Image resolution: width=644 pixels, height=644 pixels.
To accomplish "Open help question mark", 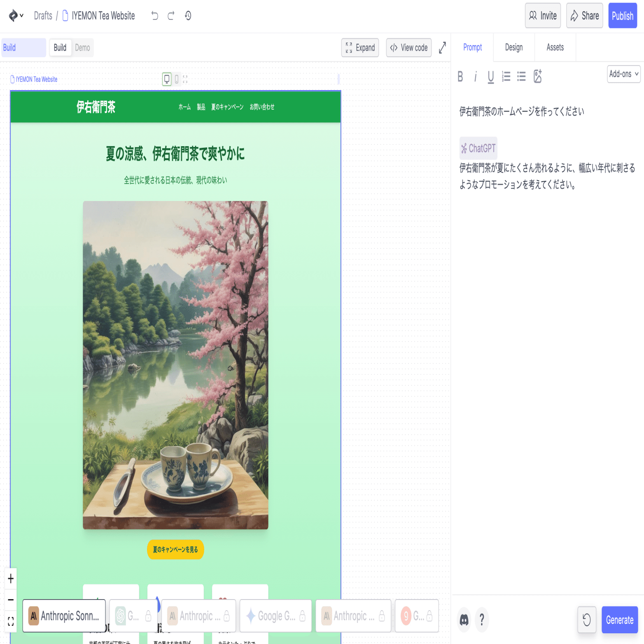I will point(482,620).
